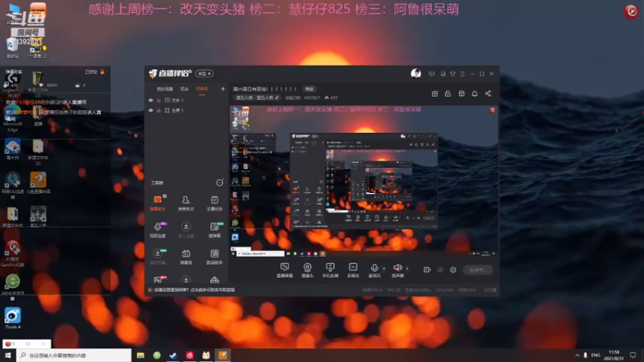The height and width of the screenshot is (362, 644).
Task: Open settings gear in bottom toolbar
Action: pos(453,269)
